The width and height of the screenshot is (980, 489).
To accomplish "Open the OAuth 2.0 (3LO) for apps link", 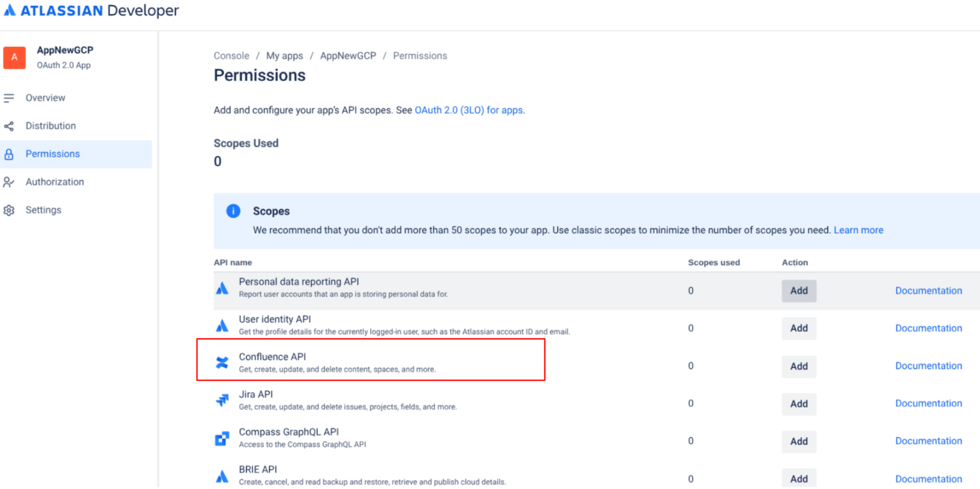I will (x=469, y=110).
